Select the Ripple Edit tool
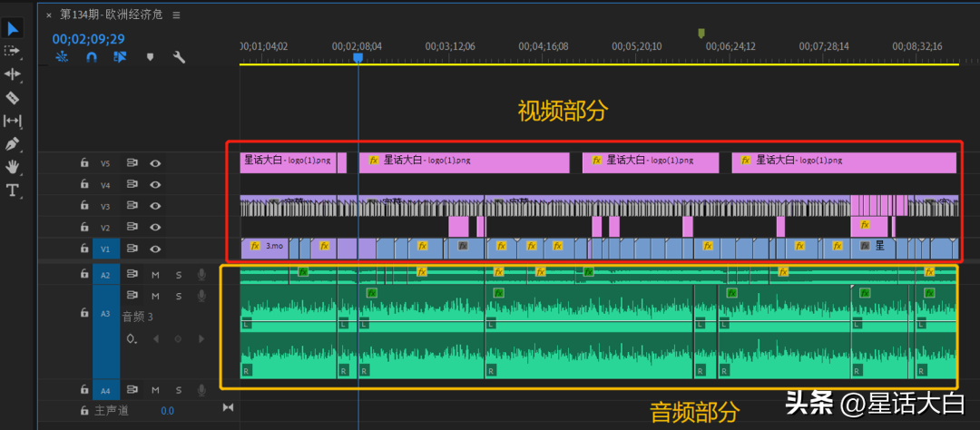 13,74
